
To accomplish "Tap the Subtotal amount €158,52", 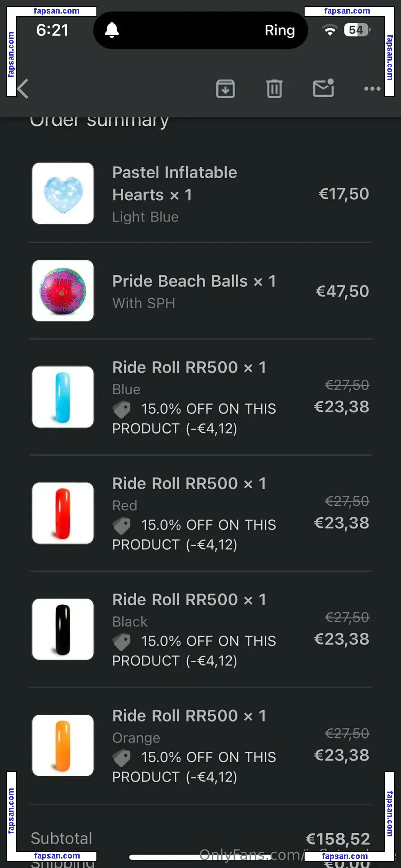I will point(338,839).
